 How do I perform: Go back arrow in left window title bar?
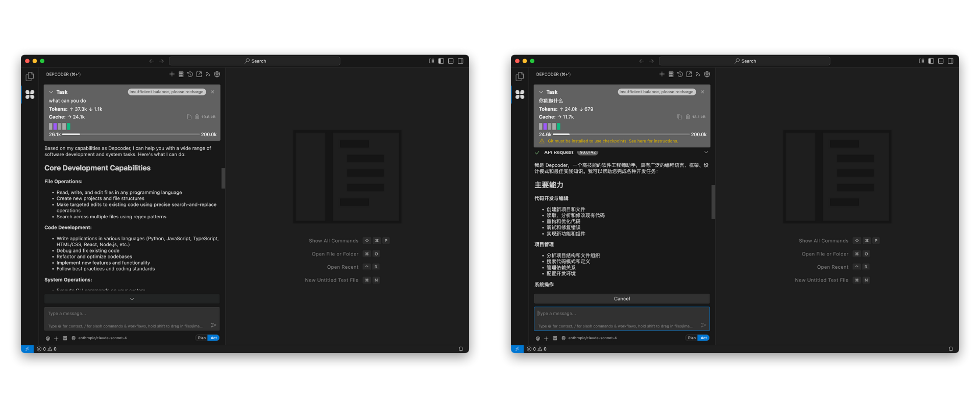point(151,61)
